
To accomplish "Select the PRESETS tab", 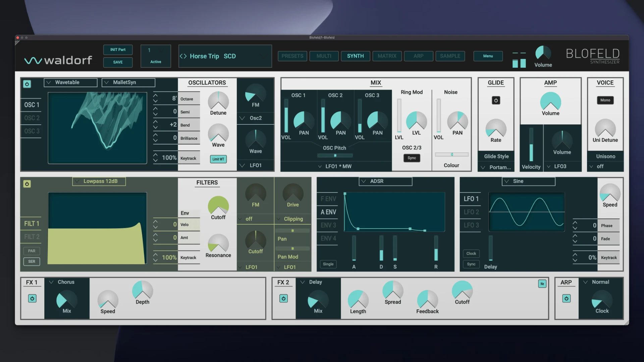I will point(292,56).
